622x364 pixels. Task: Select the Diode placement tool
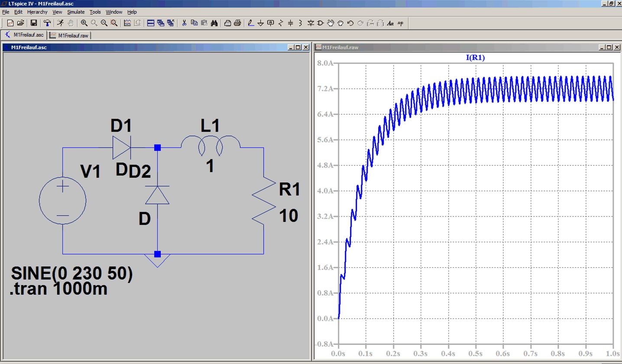[x=311, y=23]
